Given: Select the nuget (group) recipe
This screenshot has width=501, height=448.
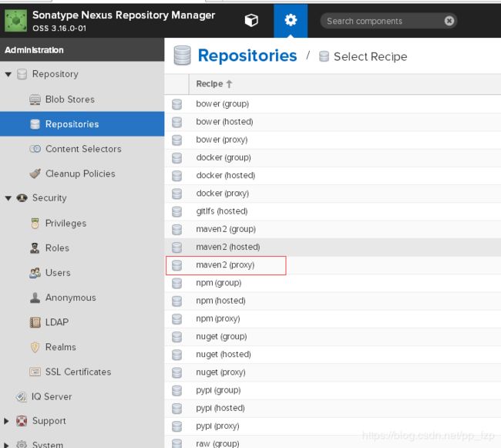Looking at the screenshot, I should (x=333, y=336).
